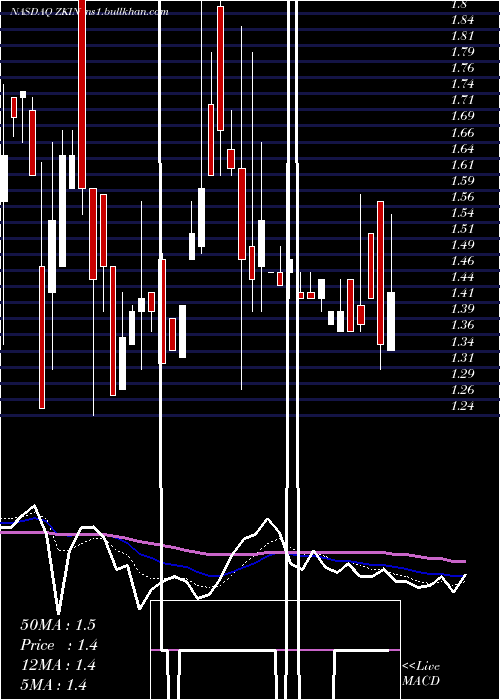Click the 1.81 price axis label
The height and width of the screenshot is (700, 500).
tap(462, 36)
